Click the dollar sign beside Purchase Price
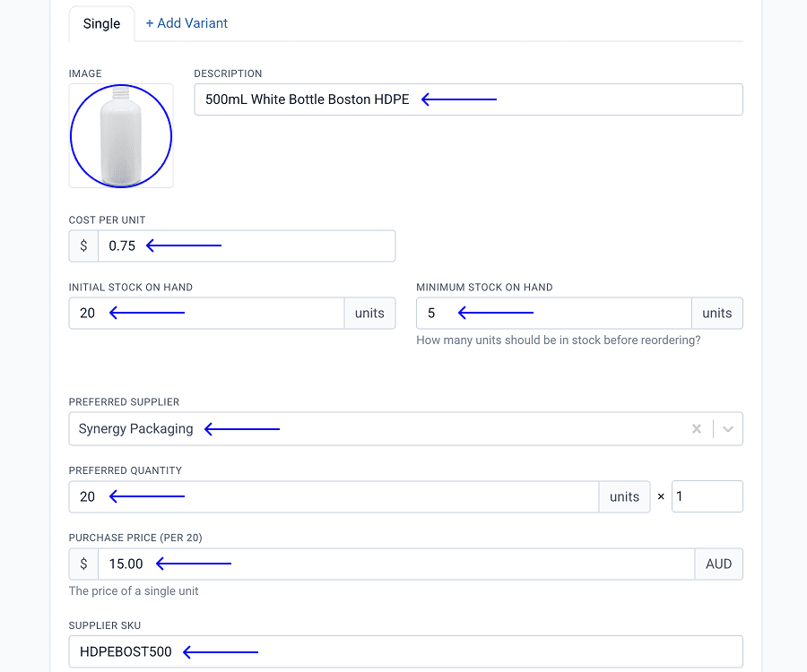 (x=83, y=564)
